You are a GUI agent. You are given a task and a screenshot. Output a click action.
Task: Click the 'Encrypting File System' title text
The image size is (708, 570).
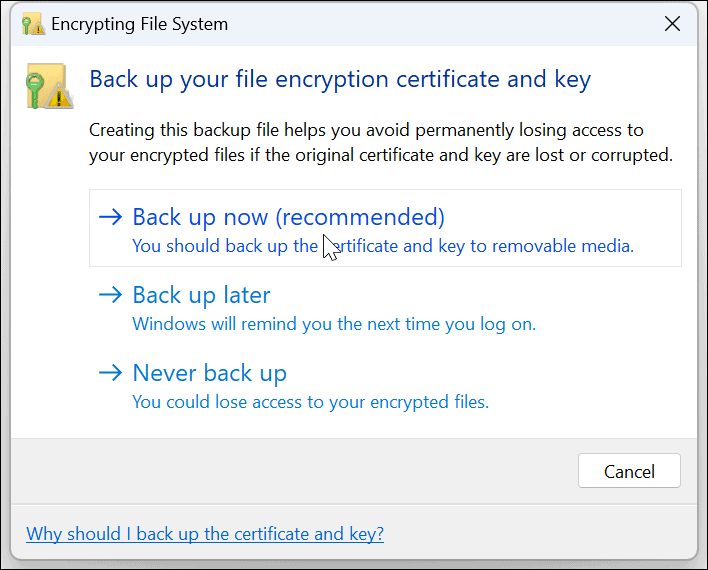coord(141,24)
